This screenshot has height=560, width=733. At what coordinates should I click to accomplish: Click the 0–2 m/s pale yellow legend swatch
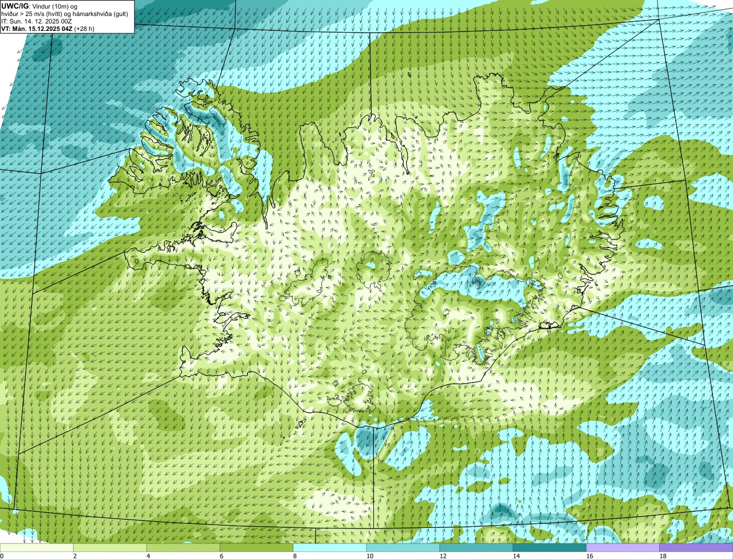click(37, 548)
